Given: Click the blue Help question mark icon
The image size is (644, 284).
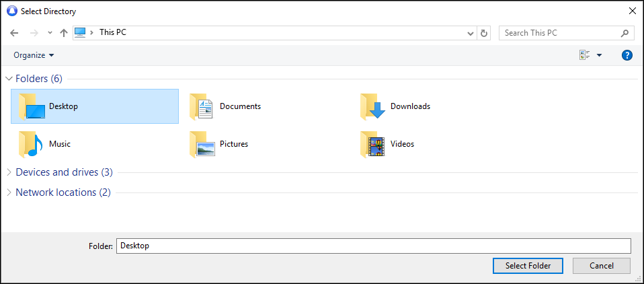Looking at the screenshot, I should (x=627, y=55).
